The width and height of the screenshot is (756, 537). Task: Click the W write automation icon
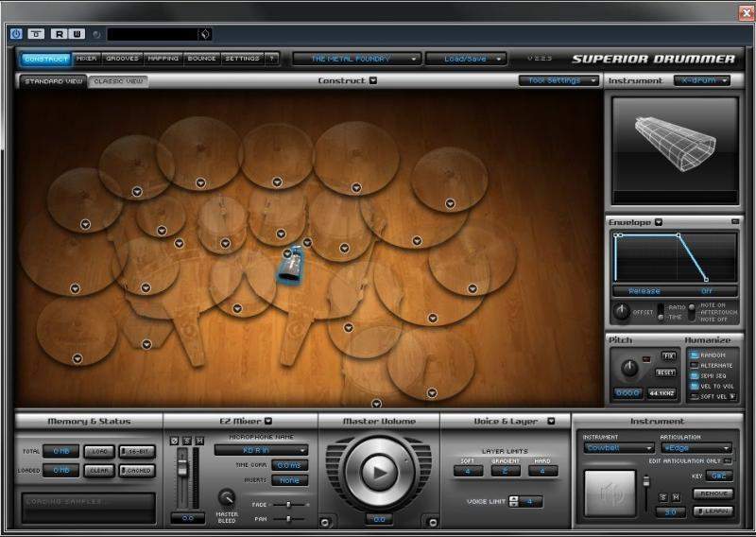tap(77, 34)
